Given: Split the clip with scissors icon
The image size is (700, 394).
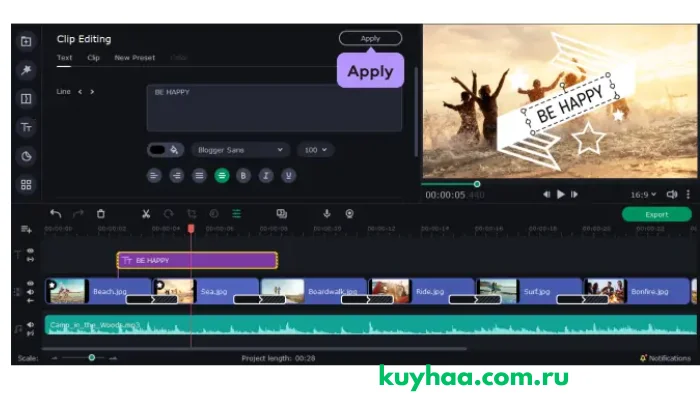Looking at the screenshot, I should pyautogui.click(x=146, y=214).
